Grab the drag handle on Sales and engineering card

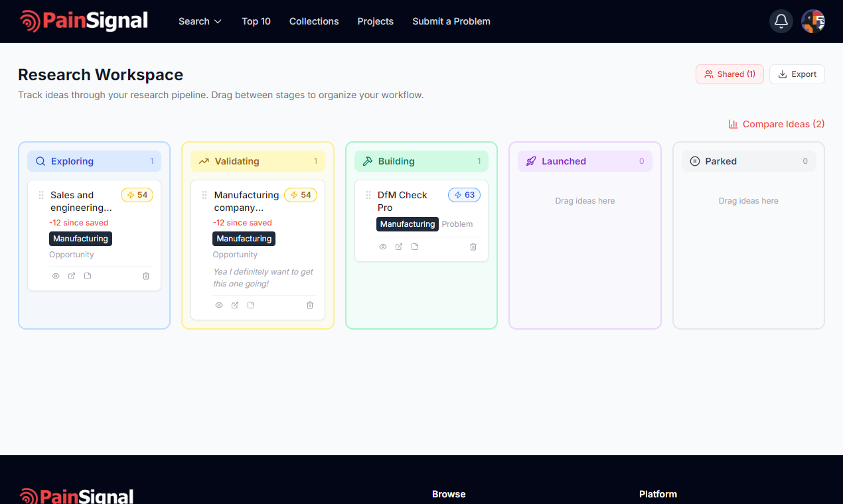click(x=41, y=195)
